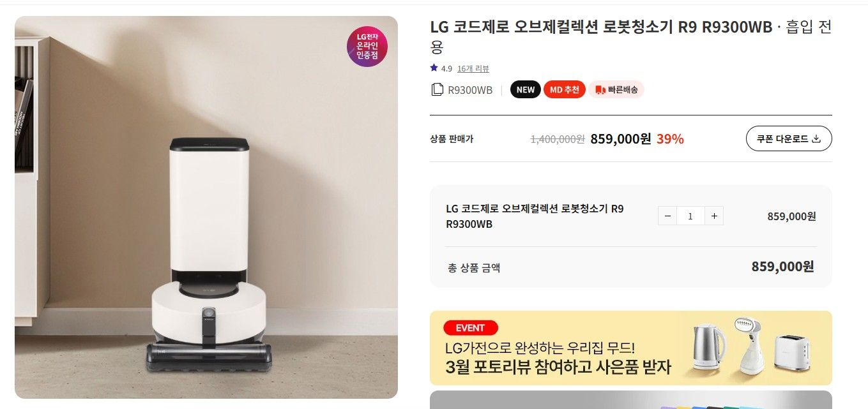The width and height of the screenshot is (868, 409).
Task: Click the red EVENT label on banner
Action: [471, 328]
